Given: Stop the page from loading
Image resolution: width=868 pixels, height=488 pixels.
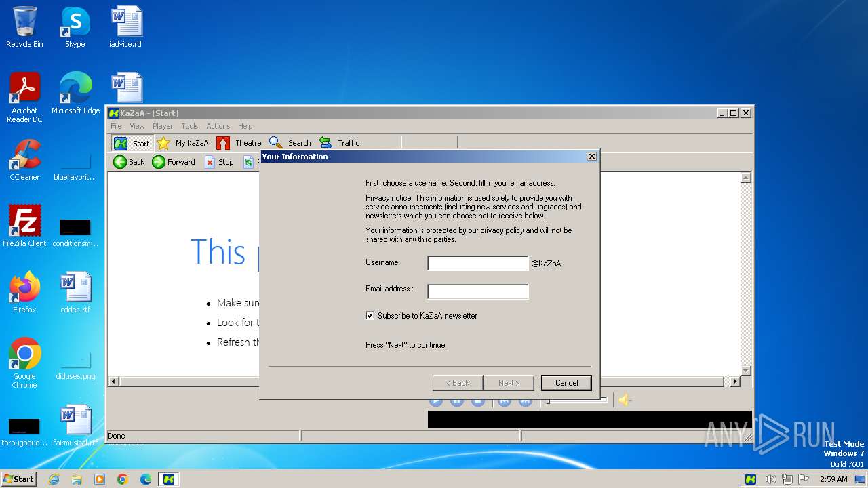Looking at the screenshot, I should click(x=220, y=162).
